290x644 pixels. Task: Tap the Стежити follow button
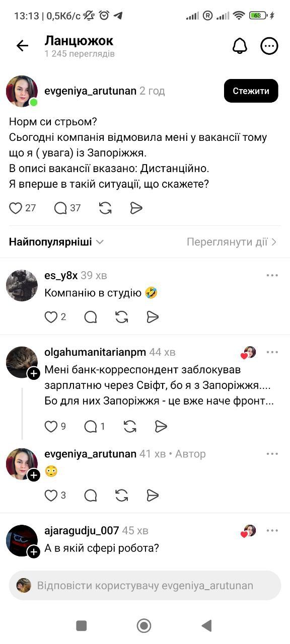coord(251,91)
